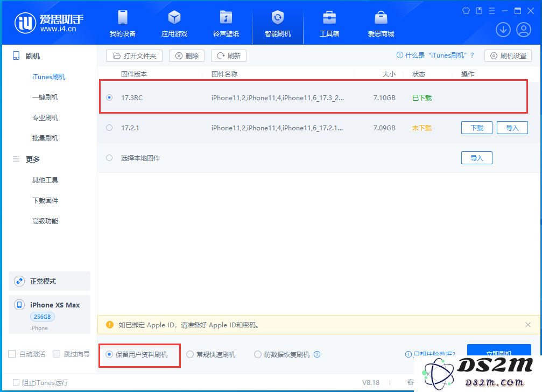The width and height of the screenshot is (542, 392).
Task: Click the 立即刷机 flash now button
Action: (499, 350)
